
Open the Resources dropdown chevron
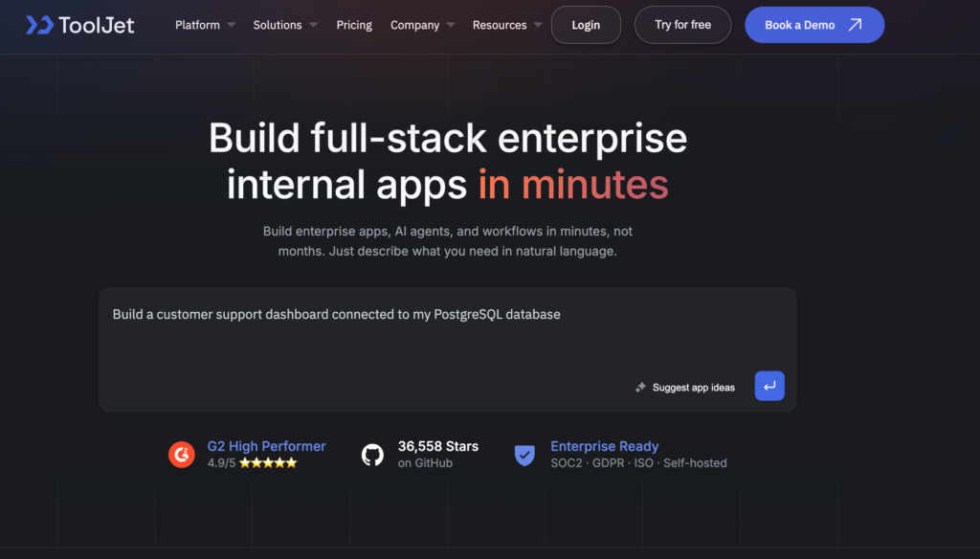tap(537, 25)
